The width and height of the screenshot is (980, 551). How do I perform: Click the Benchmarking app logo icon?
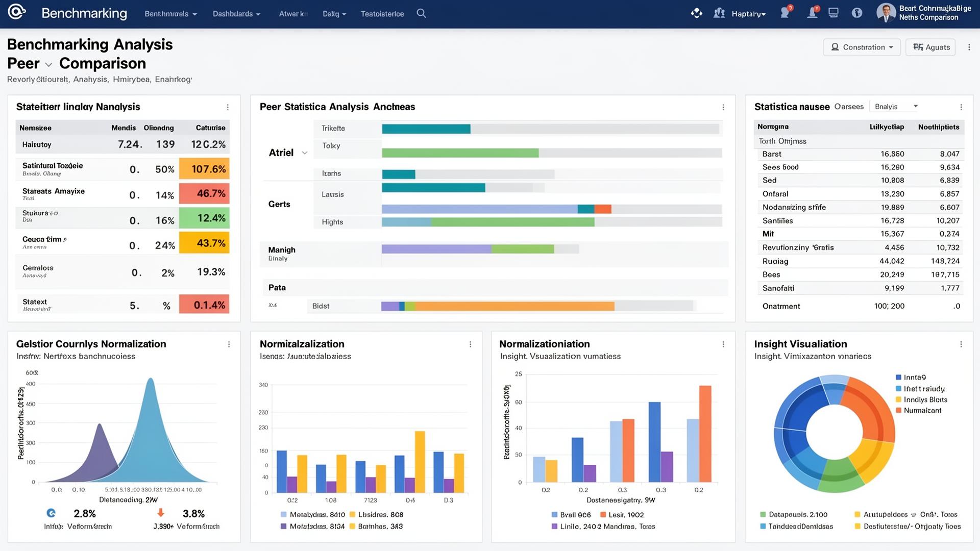tap(17, 12)
